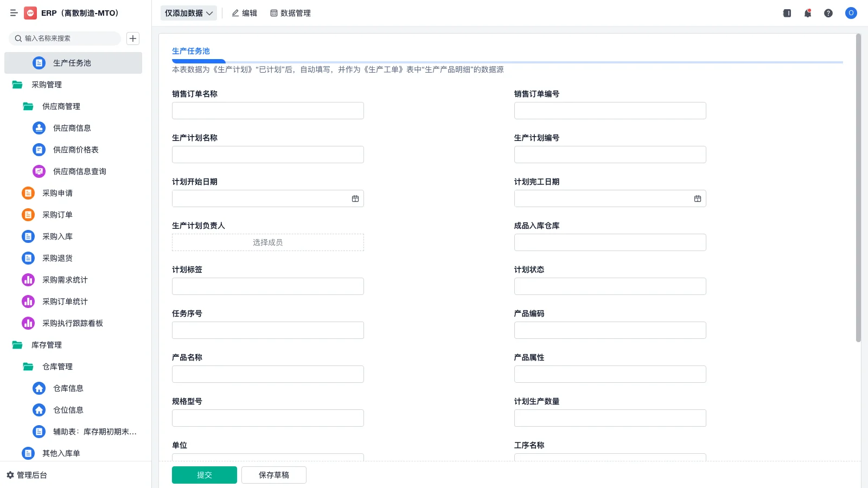
Task: Collapse the 供应商管理 folder
Action: click(28, 106)
